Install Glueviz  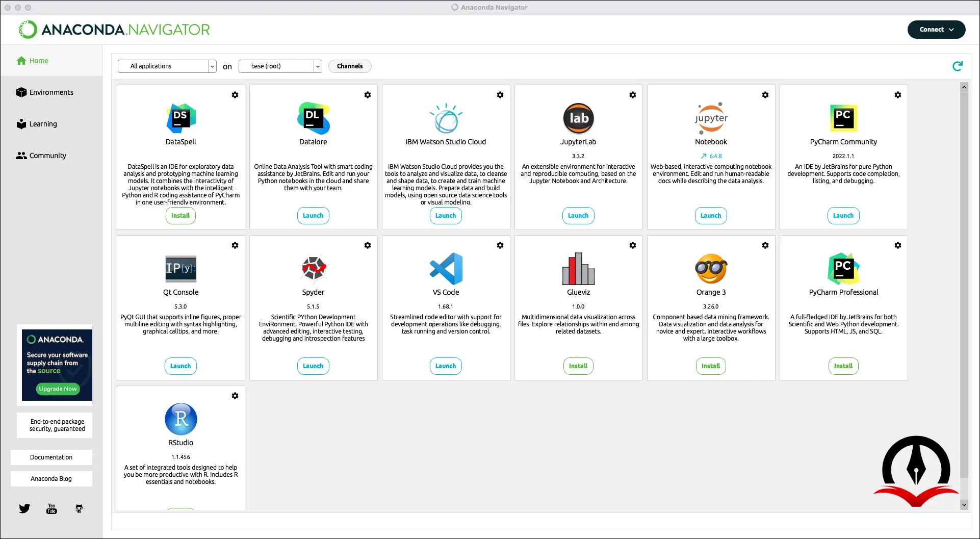tap(578, 366)
